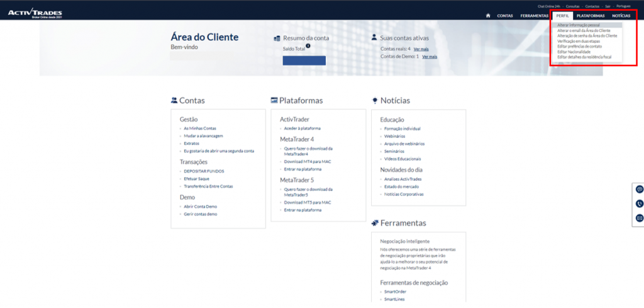This screenshot has width=644, height=308.
Task: Click Download MT5 para MAC
Action: [308, 202]
